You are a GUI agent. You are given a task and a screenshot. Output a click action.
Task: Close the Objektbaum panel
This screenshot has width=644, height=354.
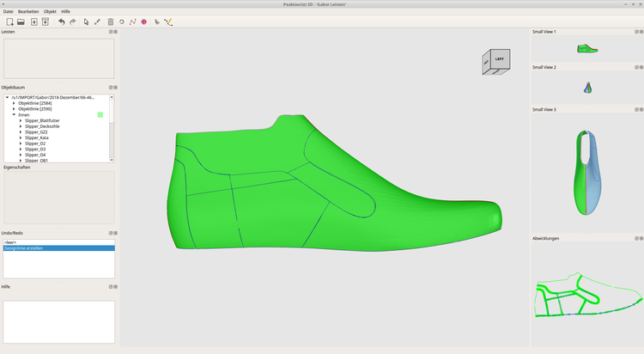pyautogui.click(x=115, y=88)
